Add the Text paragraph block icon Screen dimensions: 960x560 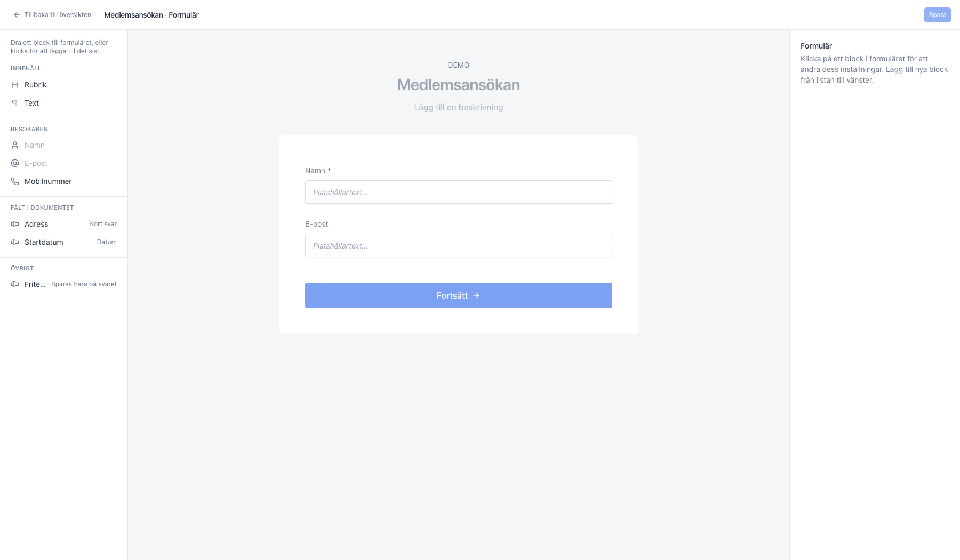click(x=15, y=103)
